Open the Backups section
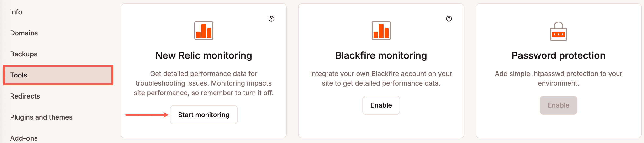Image resolution: width=644 pixels, height=143 pixels. coord(23,54)
